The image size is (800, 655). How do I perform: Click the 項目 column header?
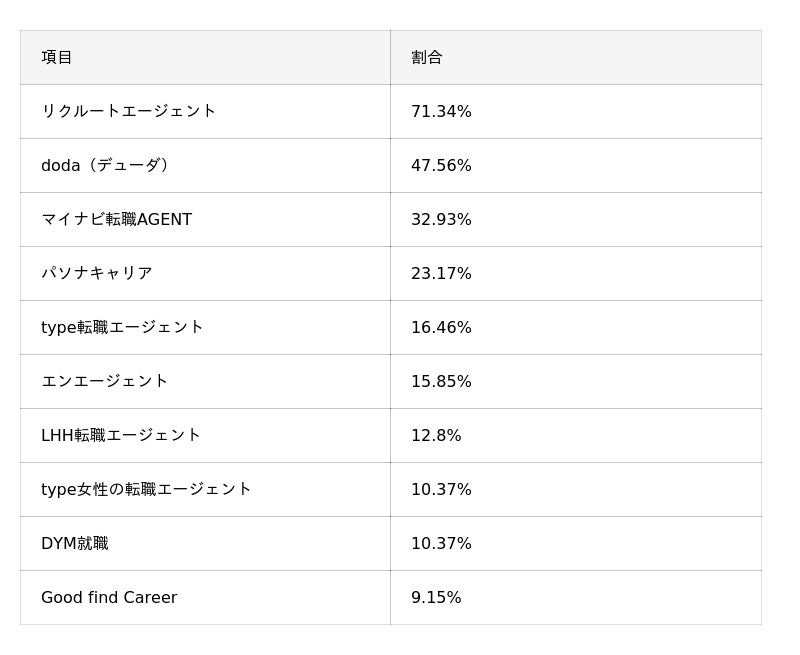click(x=57, y=57)
